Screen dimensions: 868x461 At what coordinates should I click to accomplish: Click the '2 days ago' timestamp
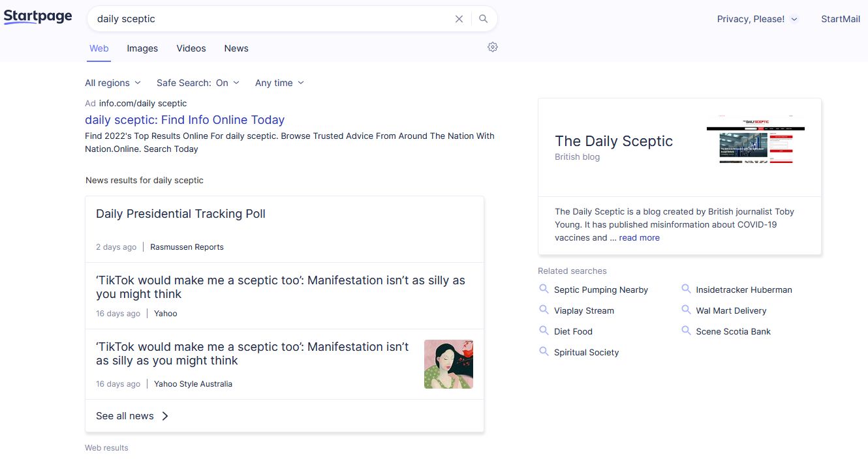coord(116,247)
